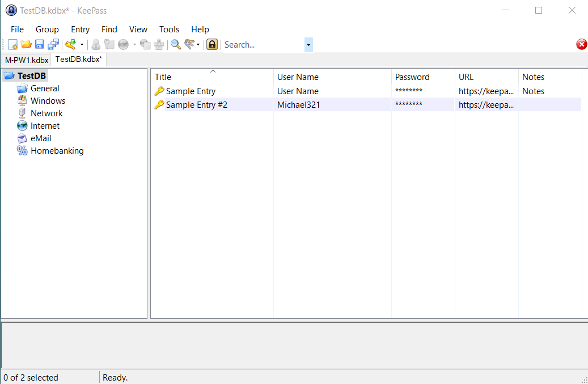The image size is (588, 384).
Task: Click the URL cell of Sample Entry #2
Action: (x=487, y=104)
